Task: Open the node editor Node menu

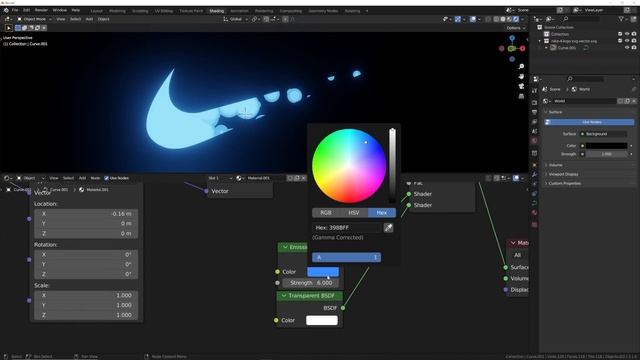Action: (x=95, y=178)
